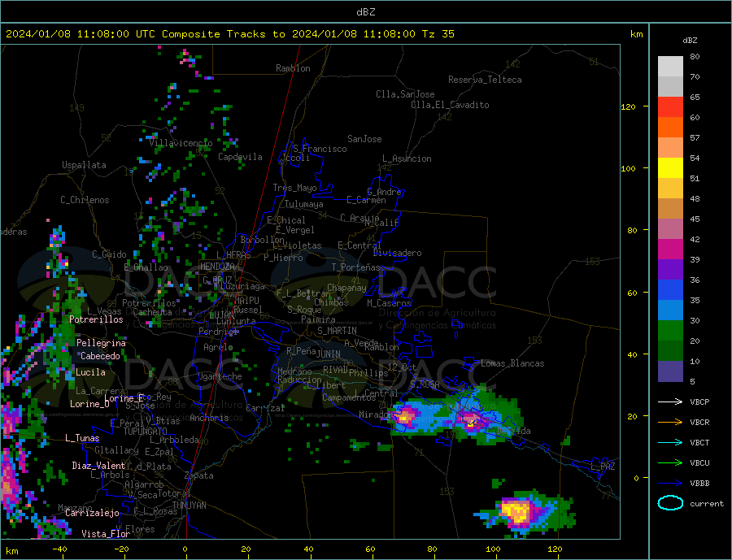Viewport: 732px width, 560px height.
Task: Select the 65 dBZ red color swatch
Action: click(x=670, y=106)
